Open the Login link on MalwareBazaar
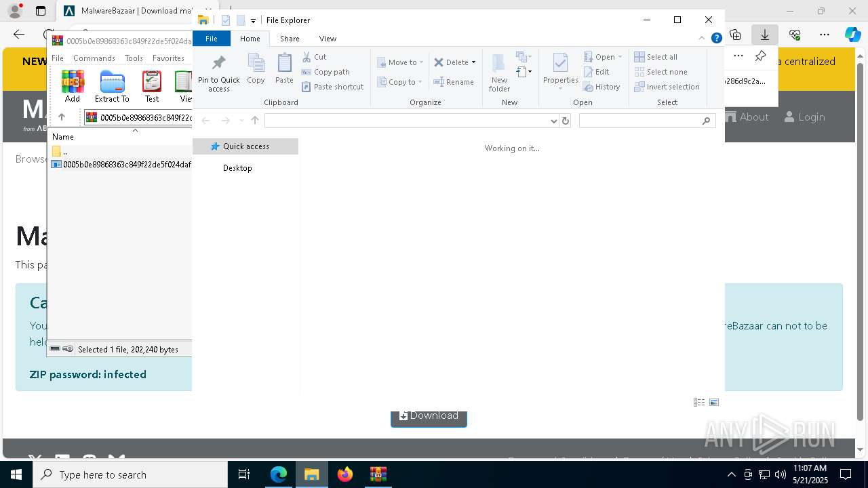 [805, 117]
